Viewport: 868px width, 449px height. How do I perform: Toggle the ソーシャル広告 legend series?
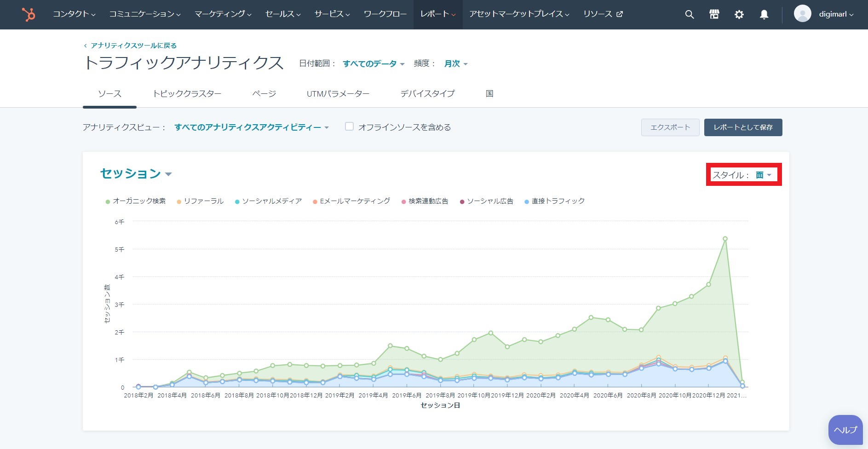click(x=487, y=201)
